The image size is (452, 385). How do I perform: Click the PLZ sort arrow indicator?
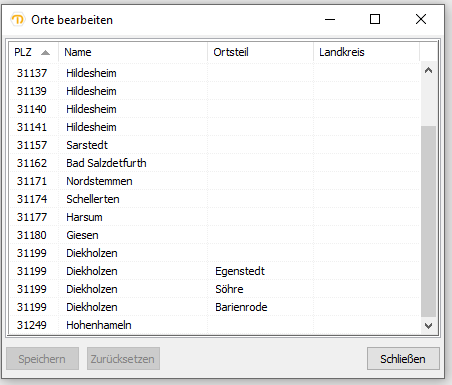coord(45,52)
